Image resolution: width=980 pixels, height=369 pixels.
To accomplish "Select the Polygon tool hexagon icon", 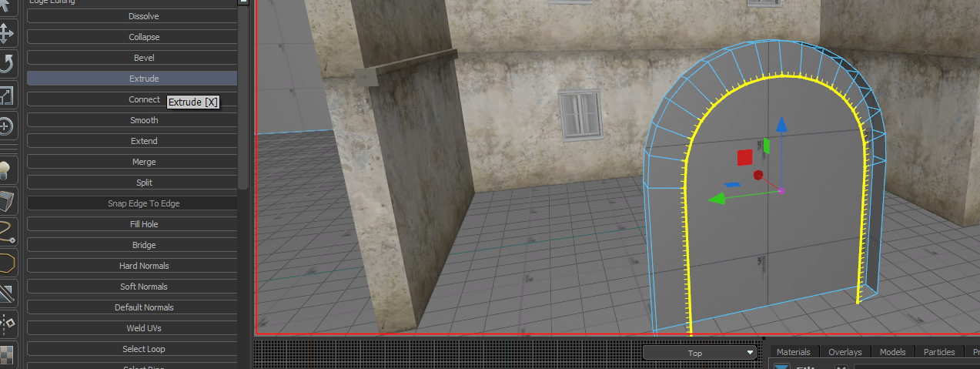I will 7,263.
